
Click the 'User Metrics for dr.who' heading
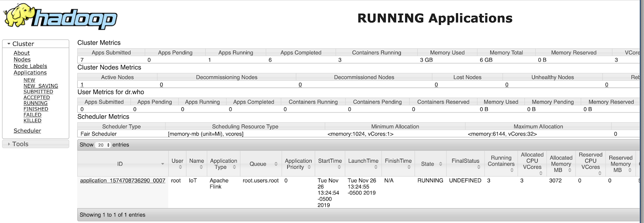(111, 92)
